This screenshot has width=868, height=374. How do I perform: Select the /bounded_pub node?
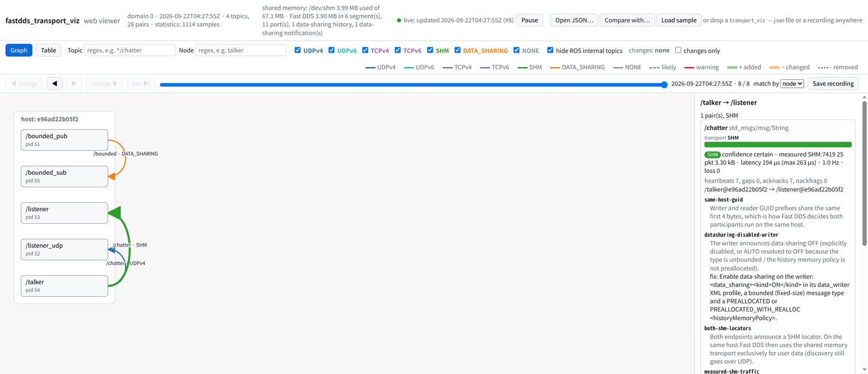[x=64, y=140]
